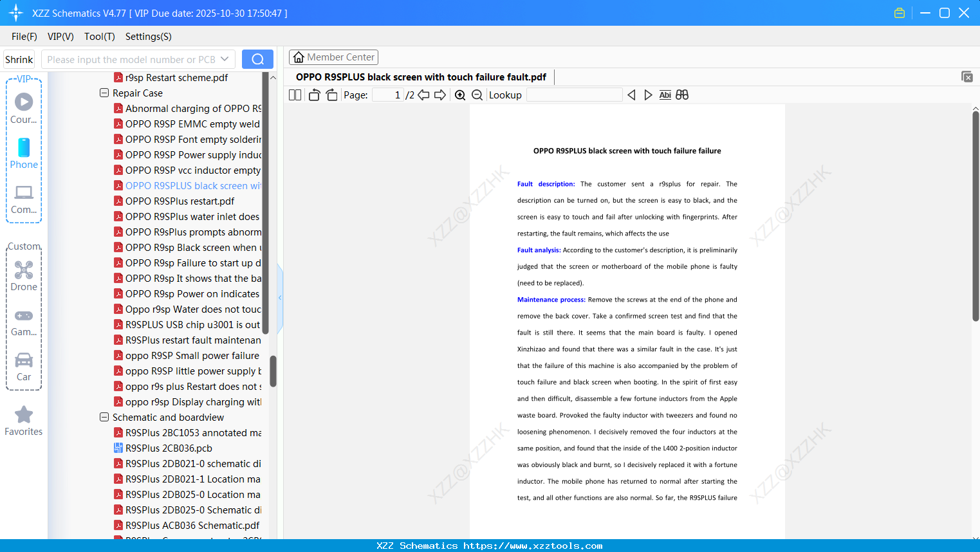
Task: Open OPPO R9SP EMMC empty weld file
Action: [x=187, y=124]
